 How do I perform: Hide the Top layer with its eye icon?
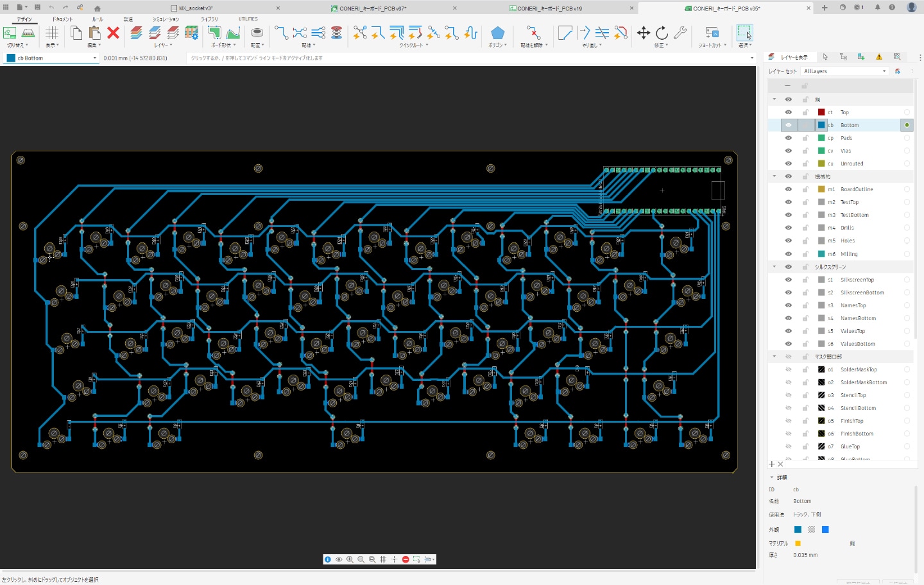789,112
